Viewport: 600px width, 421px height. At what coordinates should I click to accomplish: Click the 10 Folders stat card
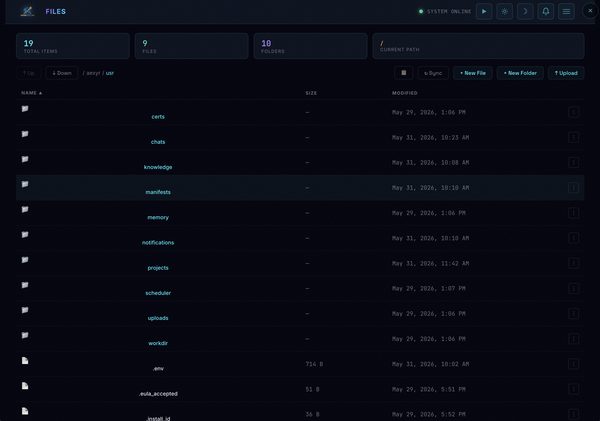[310, 46]
